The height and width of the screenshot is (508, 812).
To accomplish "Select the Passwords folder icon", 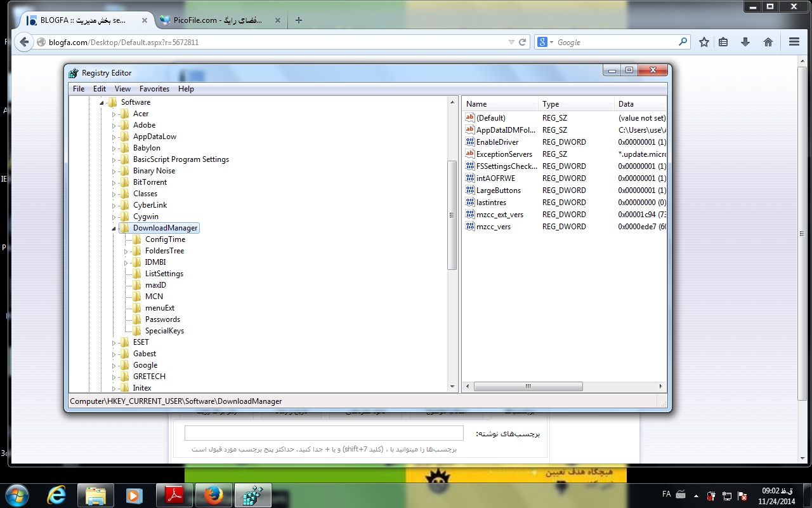I will (136, 319).
